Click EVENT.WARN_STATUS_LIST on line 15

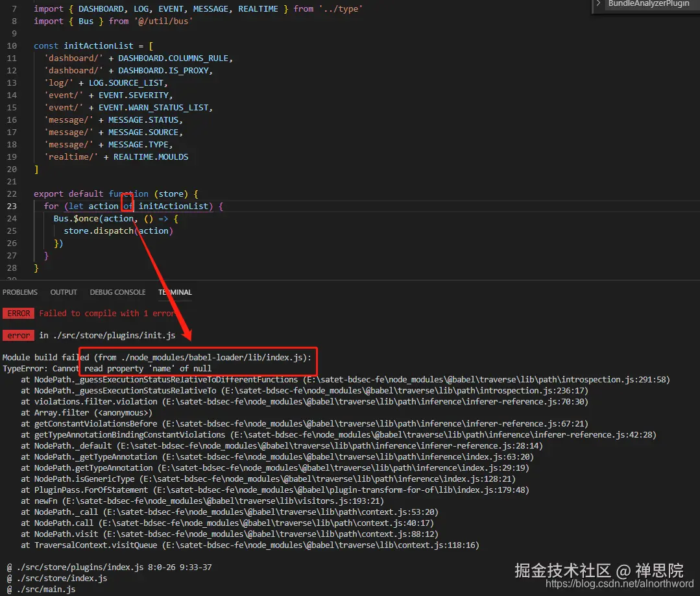pos(154,108)
